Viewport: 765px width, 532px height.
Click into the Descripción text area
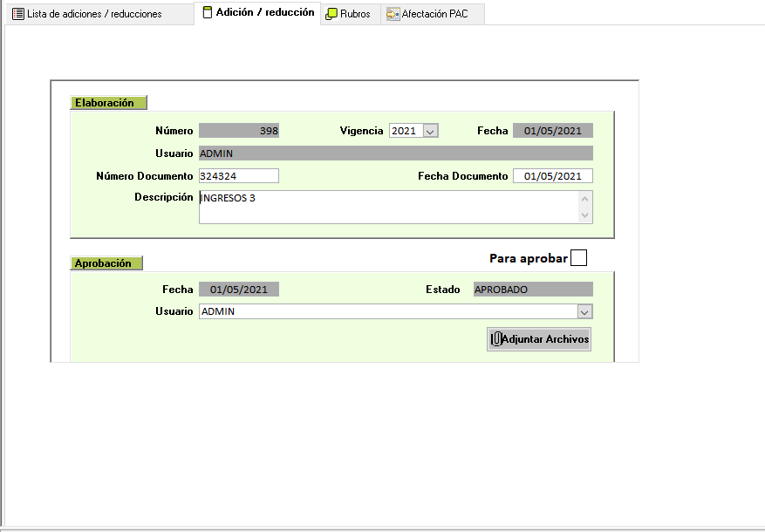[x=388, y=207]
